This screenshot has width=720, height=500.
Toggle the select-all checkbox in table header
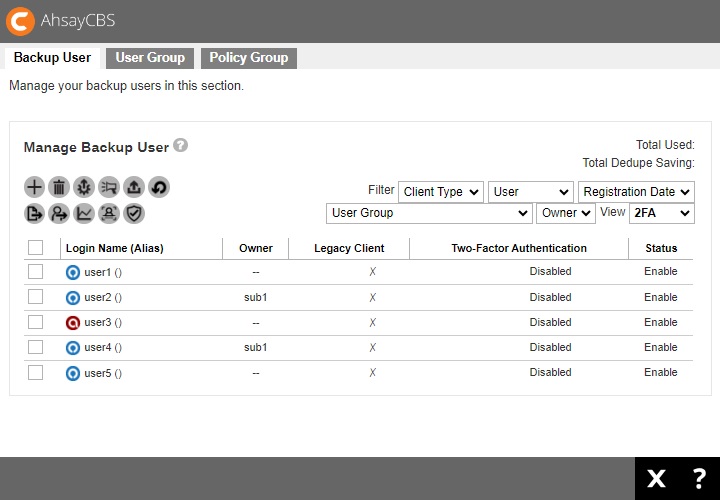tap(36, 247)
